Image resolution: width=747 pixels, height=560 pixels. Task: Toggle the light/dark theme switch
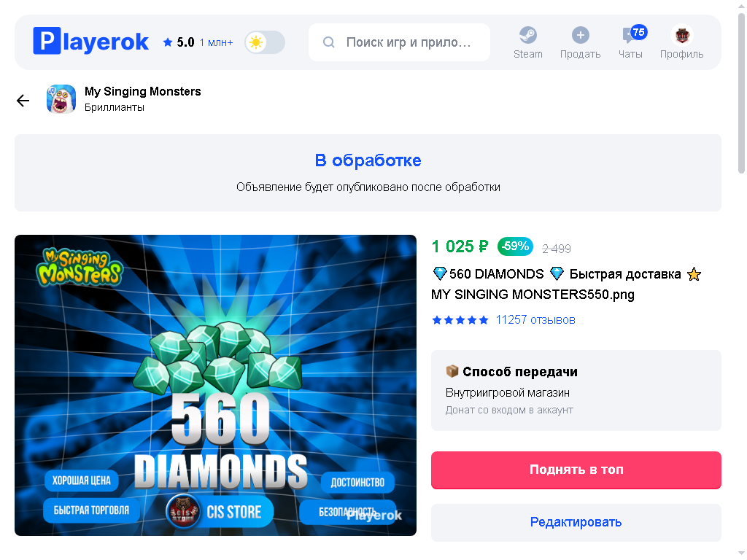[x=265, y=42]
